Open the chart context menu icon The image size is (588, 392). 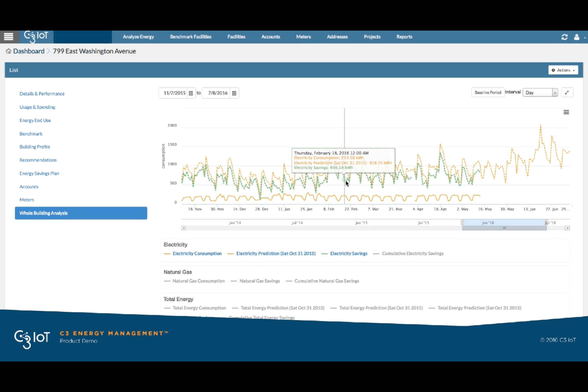[x=566, y=112]
